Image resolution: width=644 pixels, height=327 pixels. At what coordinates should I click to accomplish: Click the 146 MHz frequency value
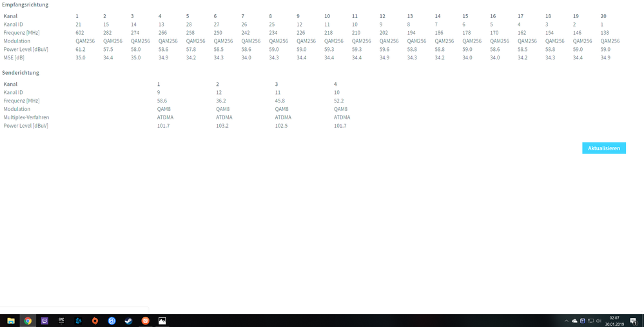577,33
